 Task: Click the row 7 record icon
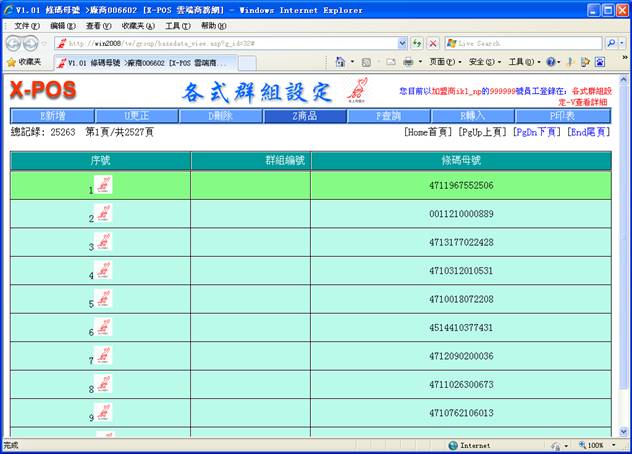click(x=103, y=356)
